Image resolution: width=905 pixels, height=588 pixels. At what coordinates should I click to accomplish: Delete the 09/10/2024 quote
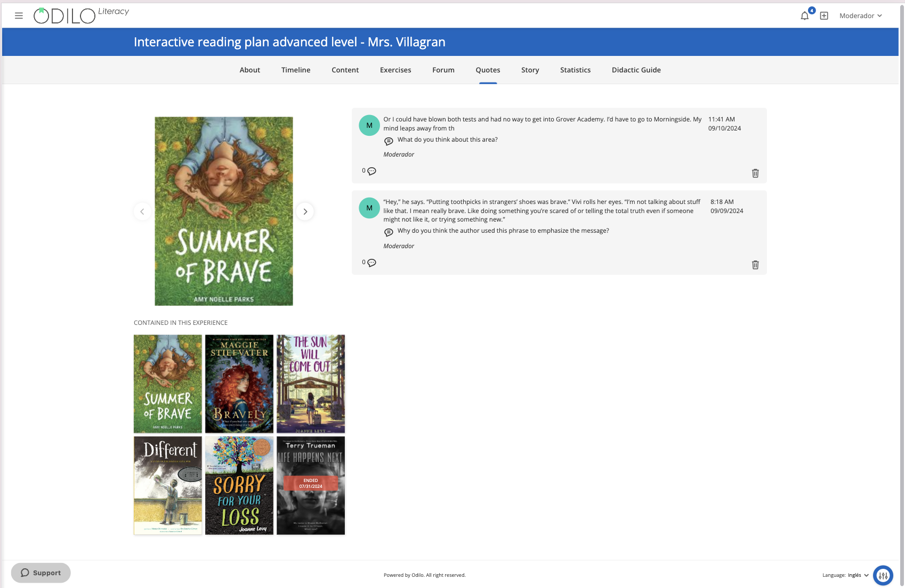[x=755, y=173]
